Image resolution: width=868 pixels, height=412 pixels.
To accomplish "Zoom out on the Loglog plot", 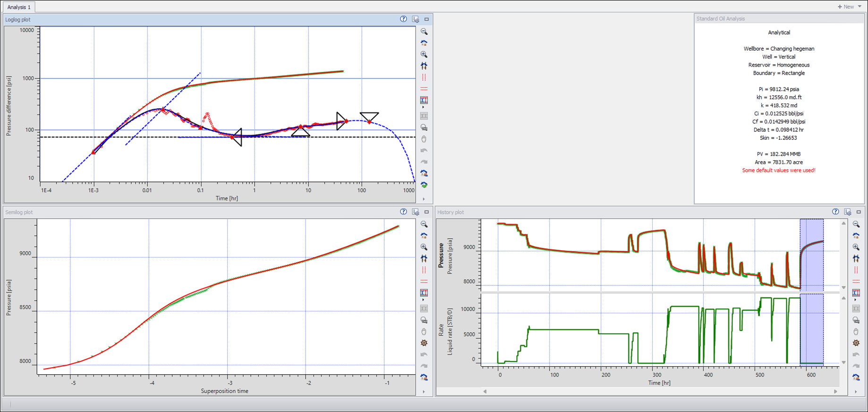I will (x=424, y=32).
